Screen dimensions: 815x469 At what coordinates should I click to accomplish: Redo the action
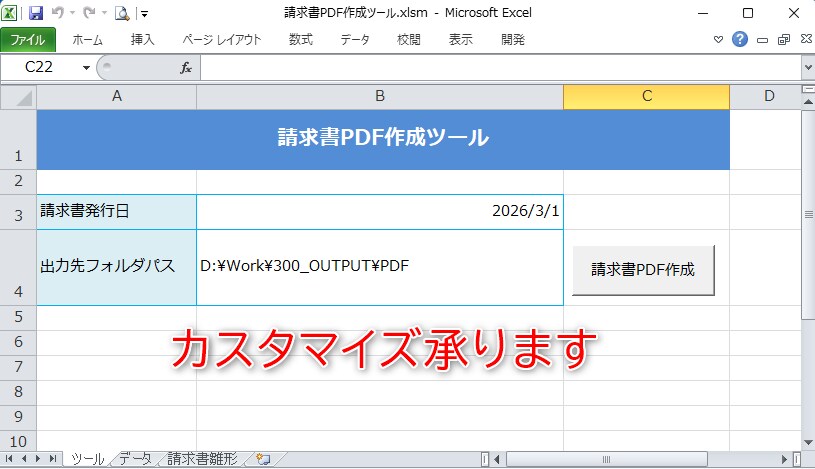coord(89,12)
